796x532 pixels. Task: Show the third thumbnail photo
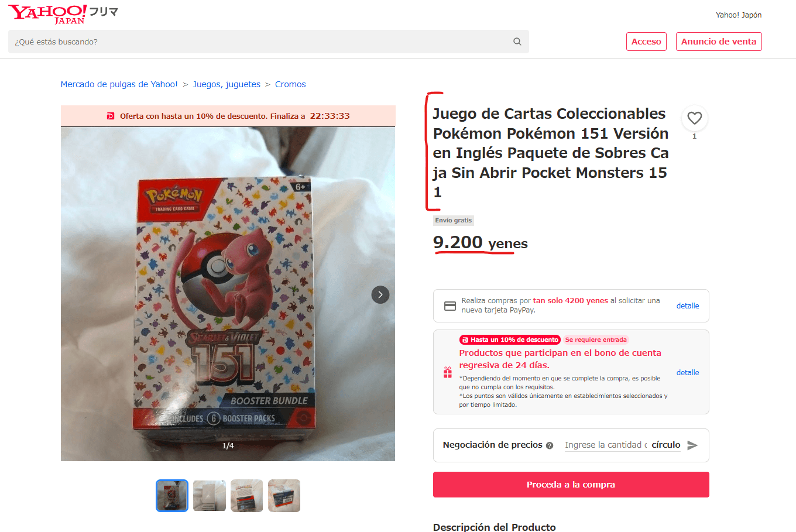pos(247,496)
